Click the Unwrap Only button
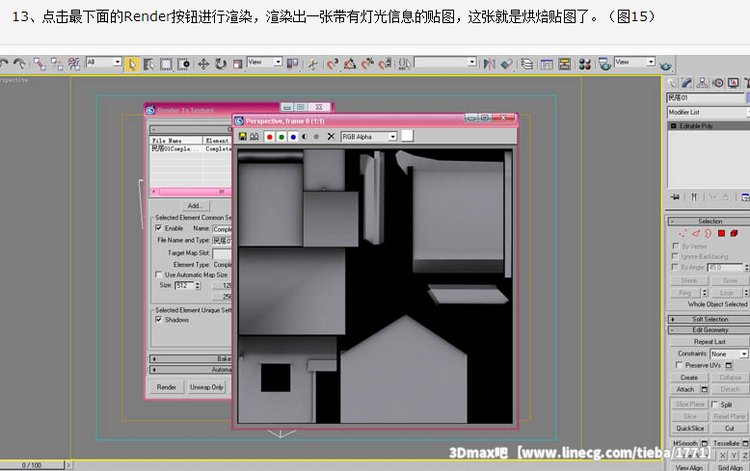This screenshot has width=750, height=471. coord(207,387)
